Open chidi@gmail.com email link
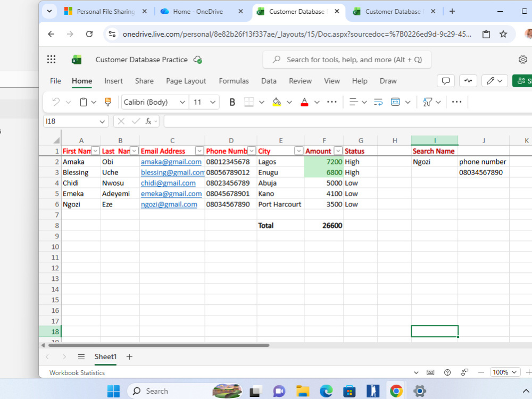The width and height of the screenshot is (532, 399). click(x=168, y=183)
